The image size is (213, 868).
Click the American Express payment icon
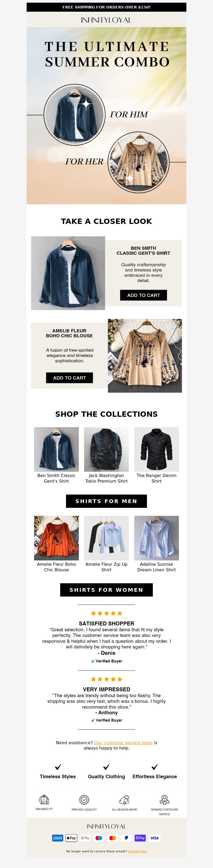tap(58, 838)
